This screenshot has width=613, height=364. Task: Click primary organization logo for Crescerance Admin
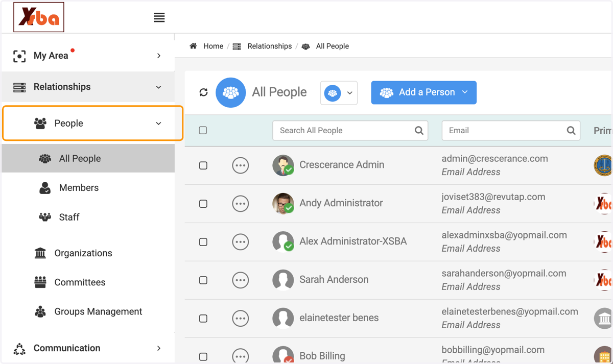pyautogui.click(x=603, y=165)
